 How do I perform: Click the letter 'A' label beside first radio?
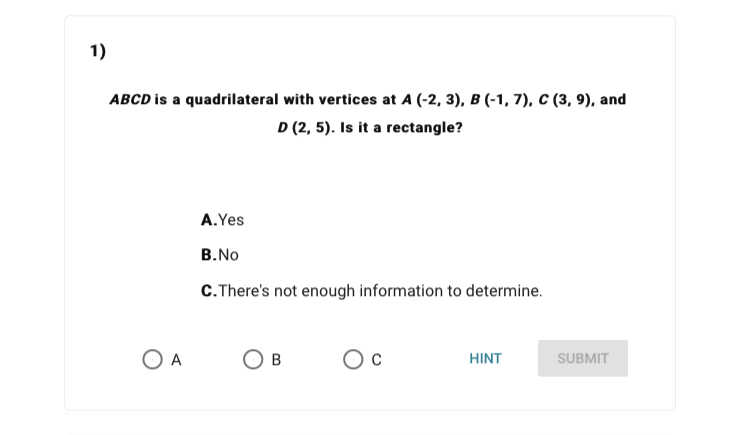tap(176, 358)
